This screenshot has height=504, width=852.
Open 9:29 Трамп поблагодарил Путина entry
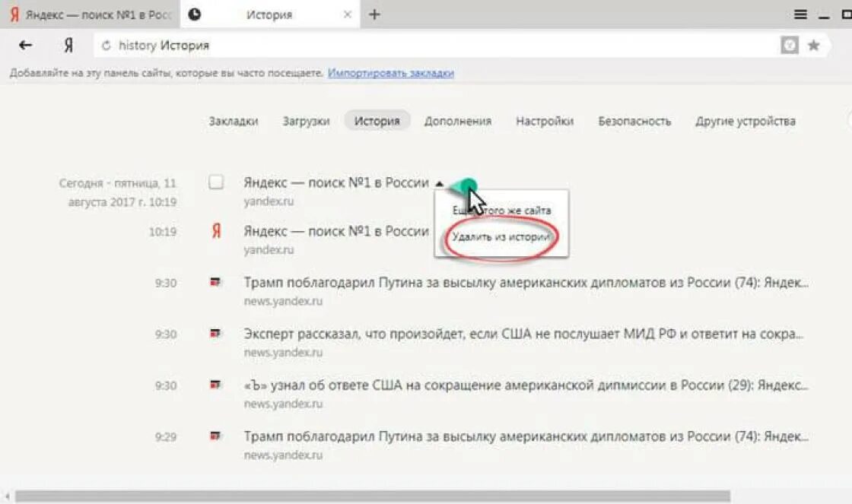[x=526, y=436]
